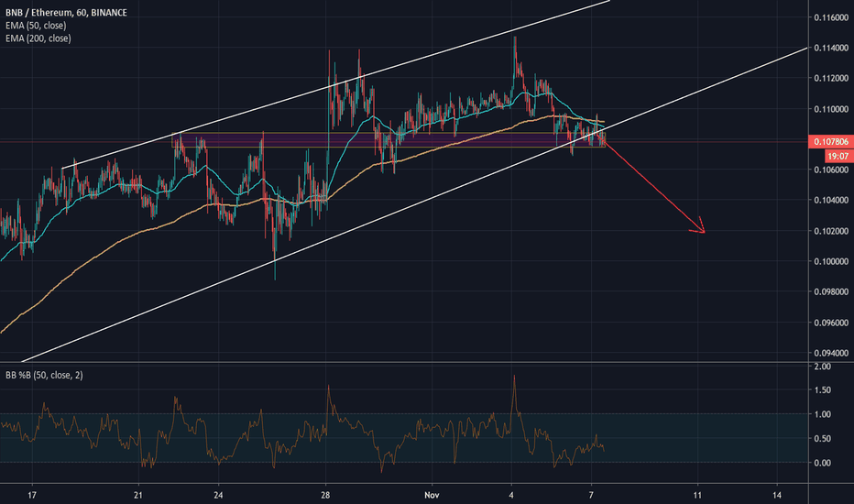Click the 0.100000 price axis label
The image size is (854, 504).
click(831, 261)
